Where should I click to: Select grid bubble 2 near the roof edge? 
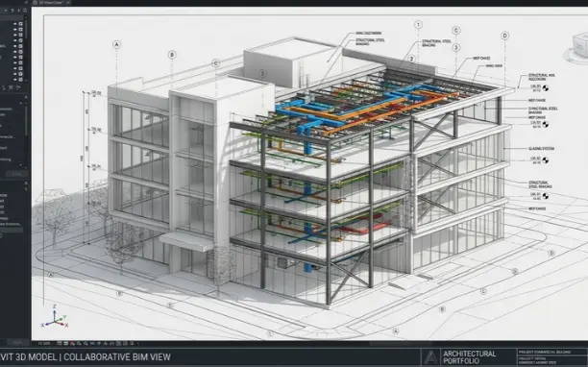(x=412, y=59)
